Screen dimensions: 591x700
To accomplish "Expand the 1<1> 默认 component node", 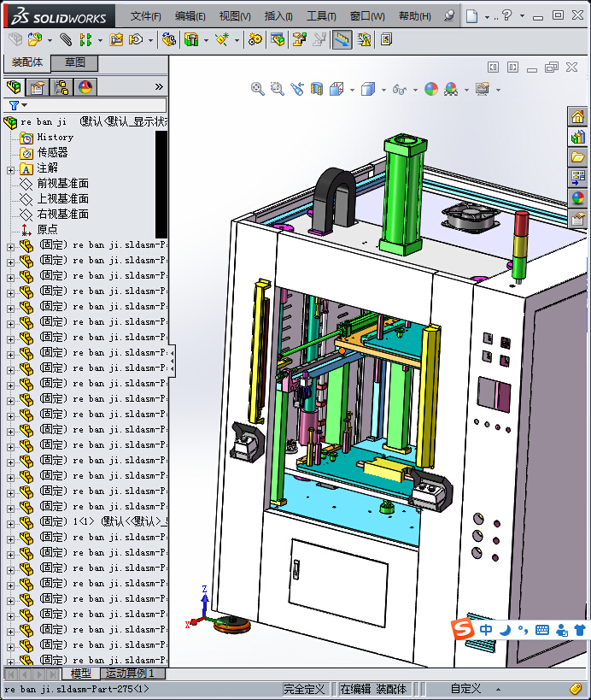I will tap(11, 524).
